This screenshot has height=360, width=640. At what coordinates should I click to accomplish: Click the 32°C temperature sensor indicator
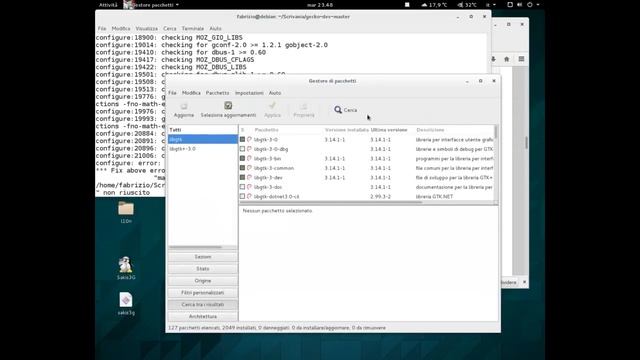pos(467,5)
